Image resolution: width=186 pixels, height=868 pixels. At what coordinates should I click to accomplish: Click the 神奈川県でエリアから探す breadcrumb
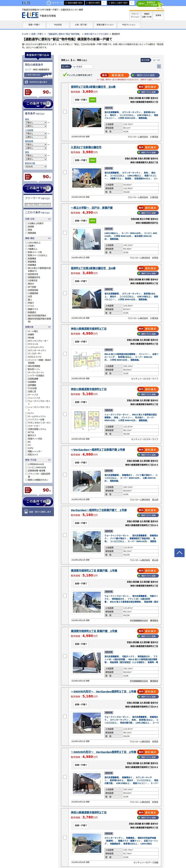[x=96, y=34]
